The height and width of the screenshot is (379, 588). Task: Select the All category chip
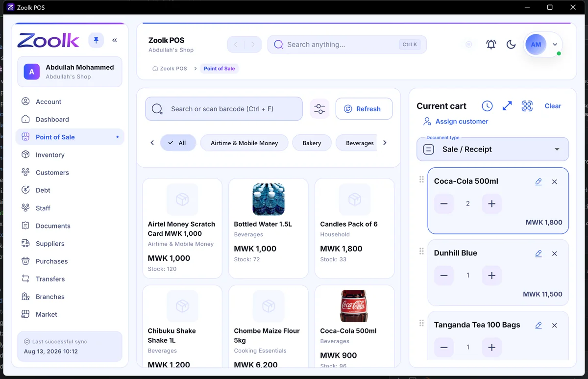pyautogui.click(x=178, y=143)
